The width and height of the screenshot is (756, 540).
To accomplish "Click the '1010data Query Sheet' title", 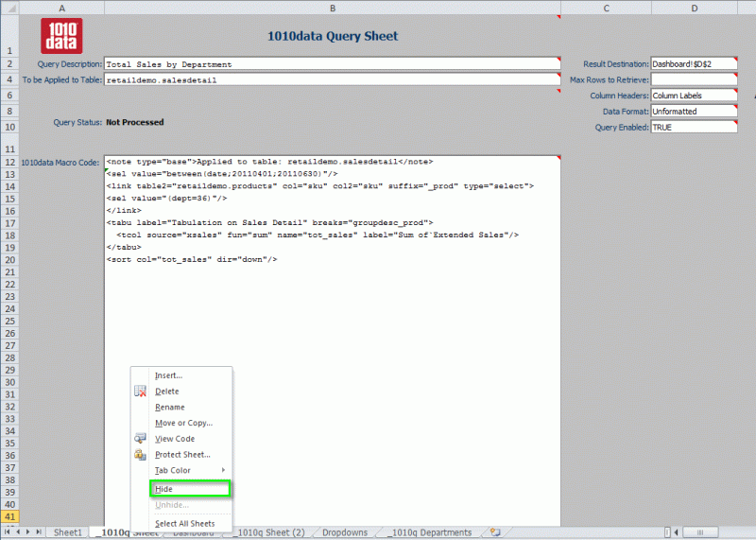I will coord(333,36).
